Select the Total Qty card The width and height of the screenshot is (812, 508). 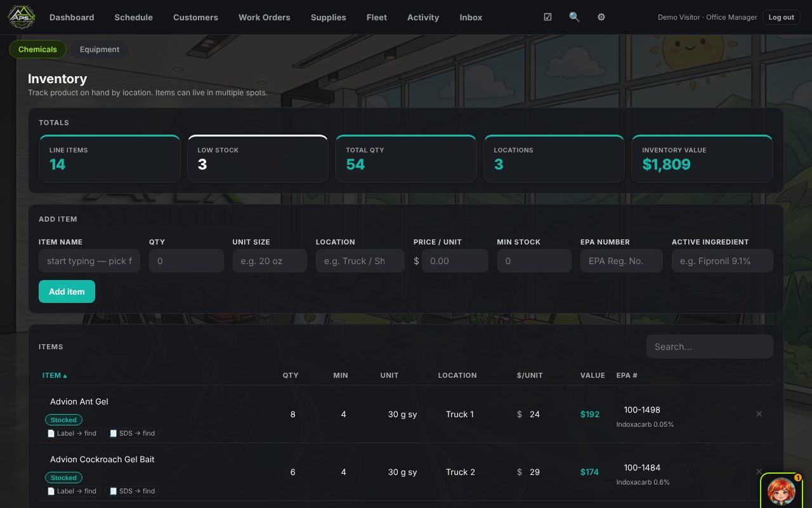pos(406,159)
